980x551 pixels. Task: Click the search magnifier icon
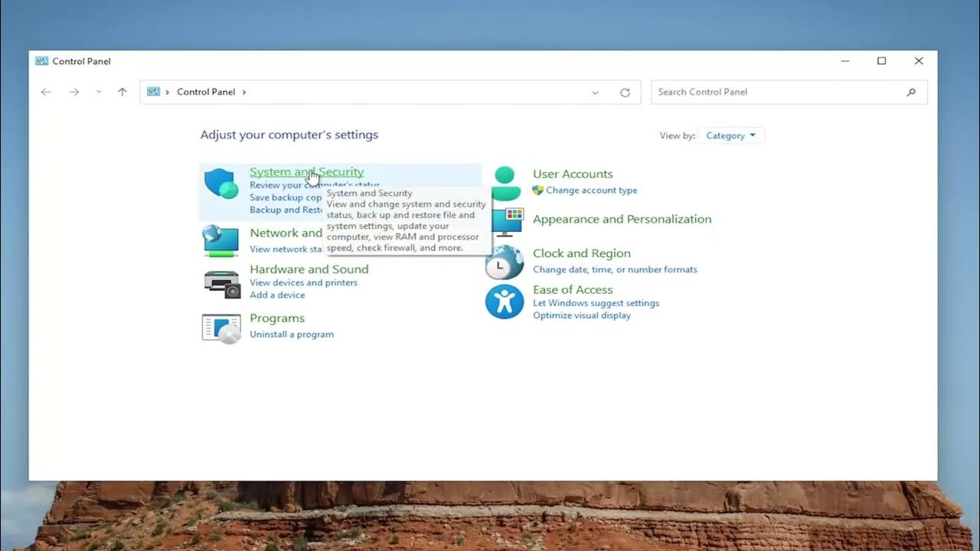coord(911,92)
